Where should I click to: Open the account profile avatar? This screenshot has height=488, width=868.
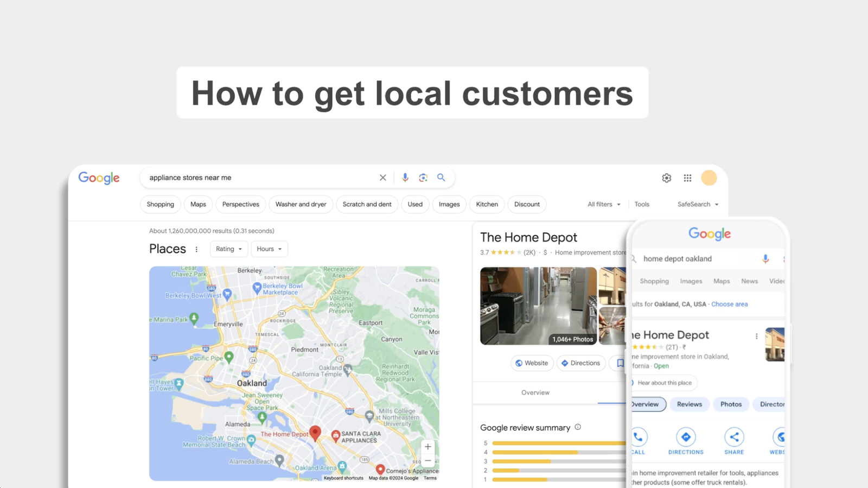[x=709, y=178]
